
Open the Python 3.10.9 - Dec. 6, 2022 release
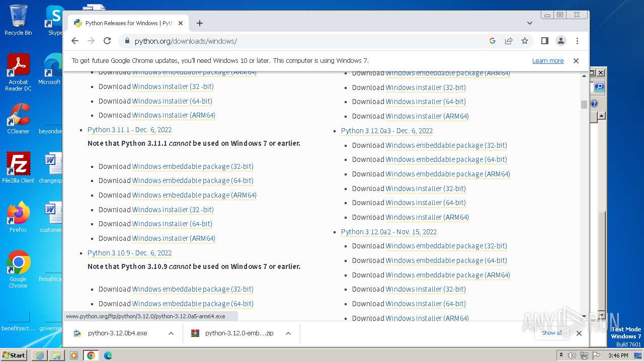coord(129,253)
